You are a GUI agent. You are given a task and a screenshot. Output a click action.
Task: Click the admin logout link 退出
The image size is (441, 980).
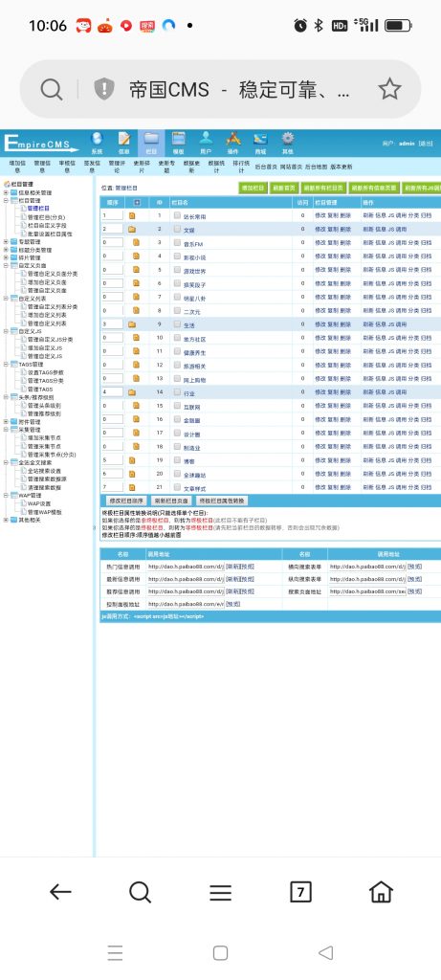coord(426,144)
